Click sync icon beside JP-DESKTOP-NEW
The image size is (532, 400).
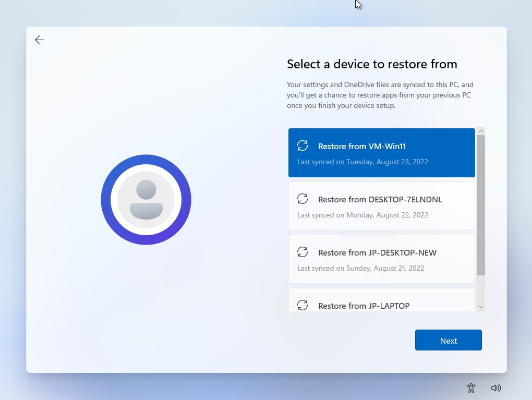(303, 252)
